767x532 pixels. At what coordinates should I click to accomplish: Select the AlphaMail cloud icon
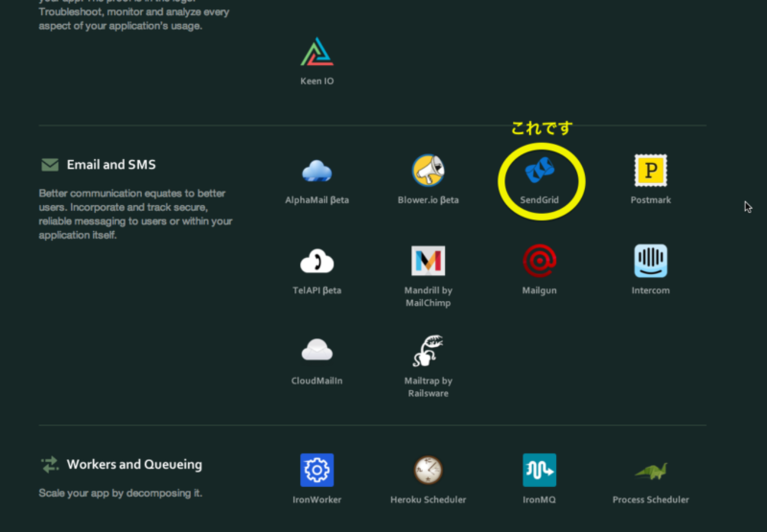(x=317, y=171)
